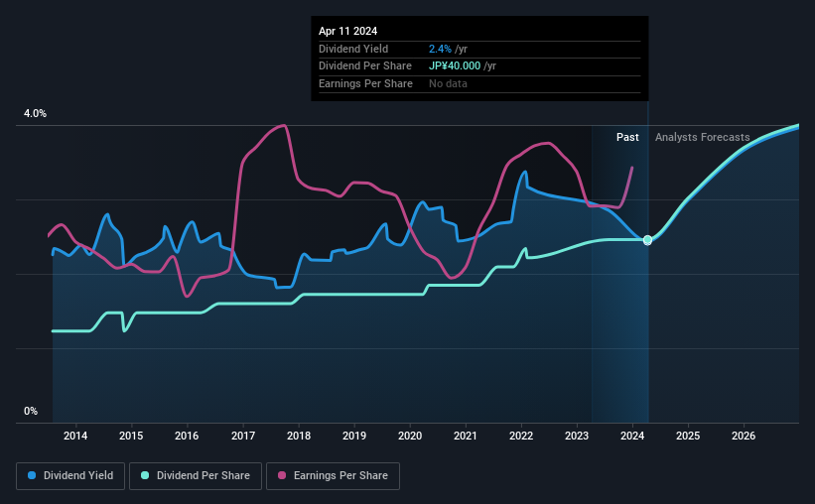
Task: Toggle the Earnings Per Share legend button
Action: pos(333,476)
